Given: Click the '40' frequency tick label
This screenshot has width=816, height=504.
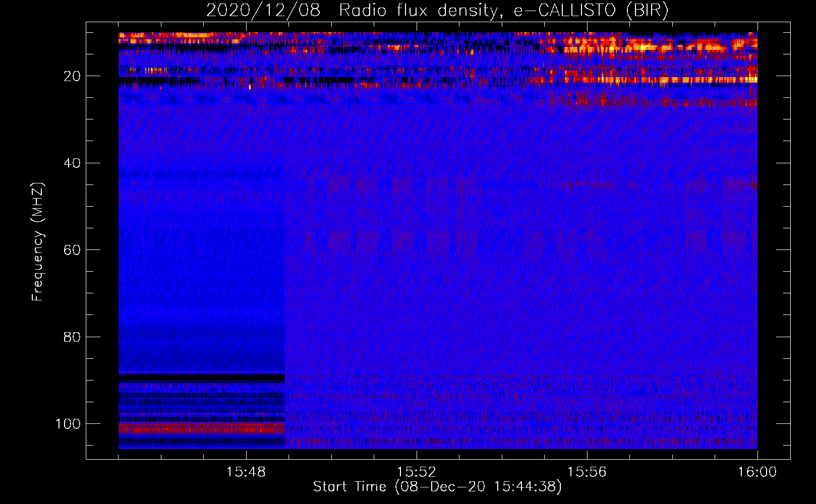Looking at the screenshot, I should 72,163.
